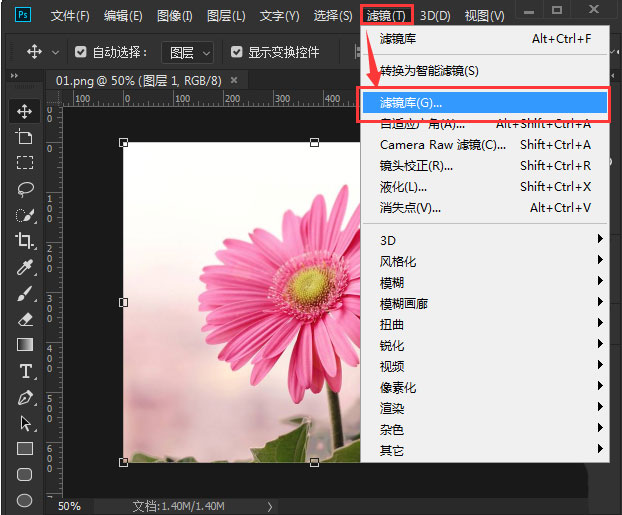
Task: Toggle the 显示变换控件 checkbox
Action: coord(236,52)
